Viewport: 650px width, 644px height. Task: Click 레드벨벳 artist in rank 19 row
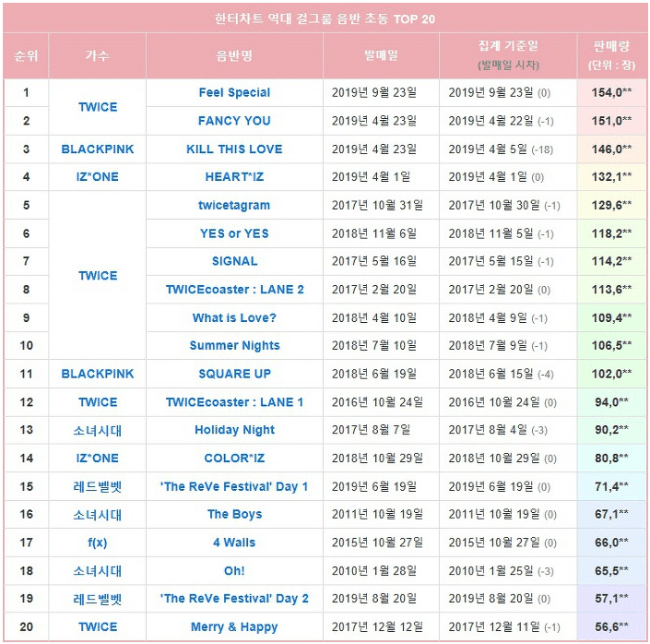98,599
